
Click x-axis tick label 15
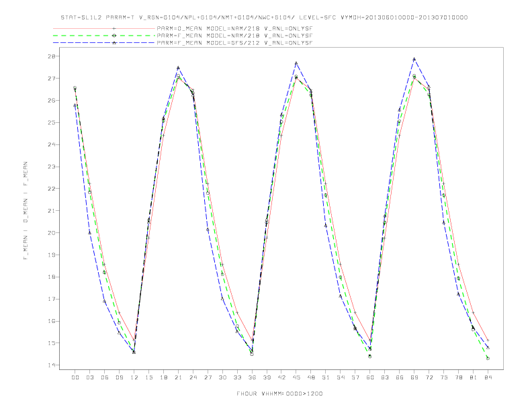(149, 377)
